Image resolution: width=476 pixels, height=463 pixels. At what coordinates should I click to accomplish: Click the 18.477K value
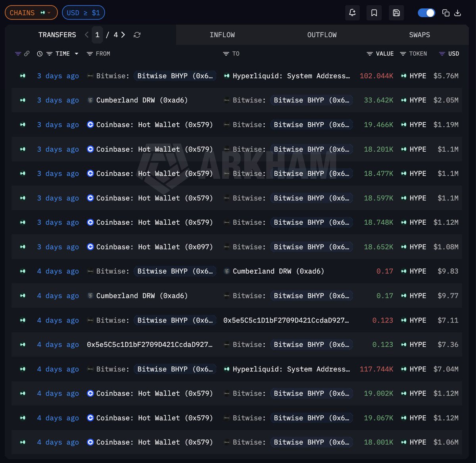(x=378, y=174)
